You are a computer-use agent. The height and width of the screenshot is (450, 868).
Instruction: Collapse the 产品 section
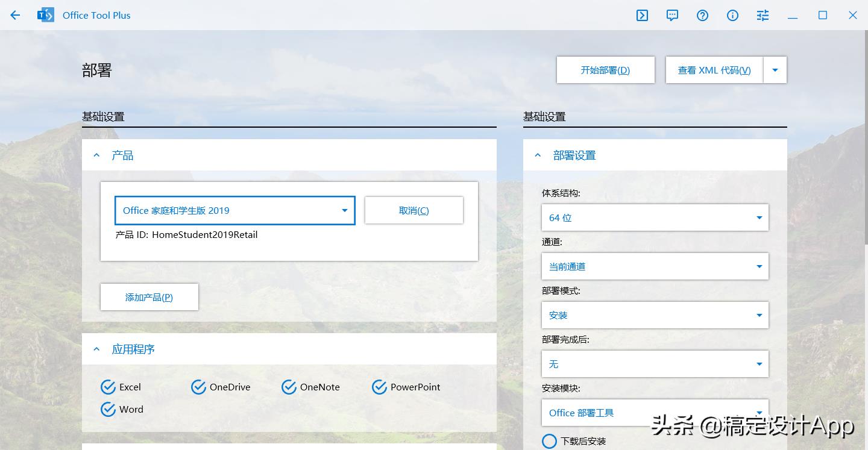[96, 155]
